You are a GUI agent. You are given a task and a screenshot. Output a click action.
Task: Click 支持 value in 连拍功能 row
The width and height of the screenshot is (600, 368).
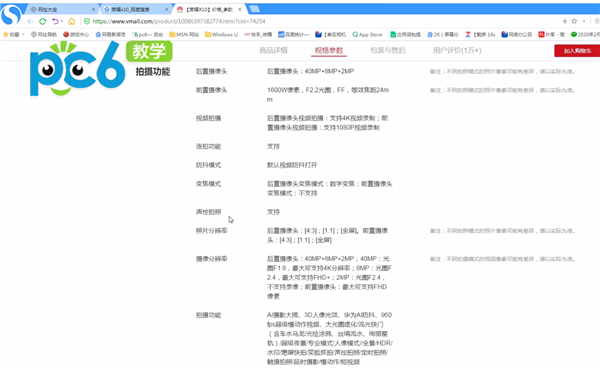coord(273,146)
